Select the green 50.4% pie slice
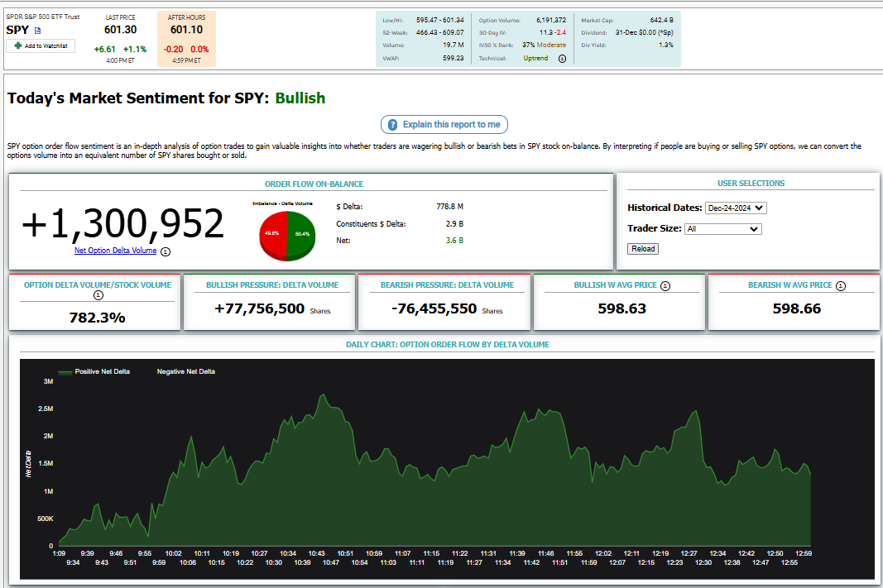The image size is (883, 588). click(301, 233)
